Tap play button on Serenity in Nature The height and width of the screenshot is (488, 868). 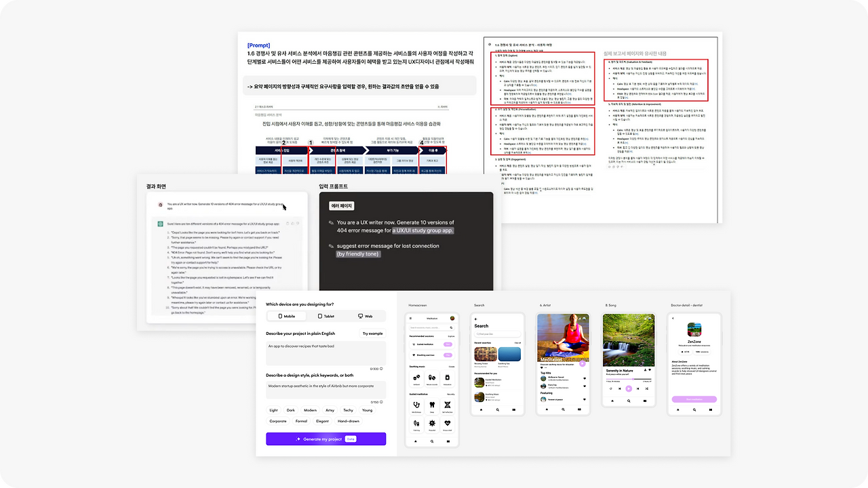pos(629,388)
